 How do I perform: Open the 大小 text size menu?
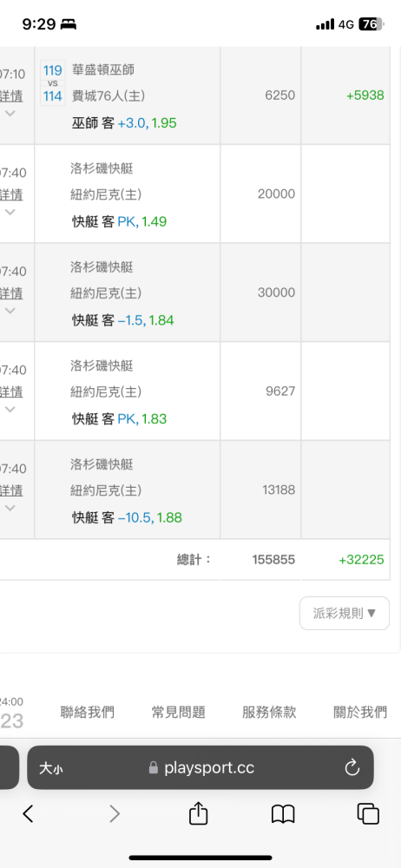[50, 768]
